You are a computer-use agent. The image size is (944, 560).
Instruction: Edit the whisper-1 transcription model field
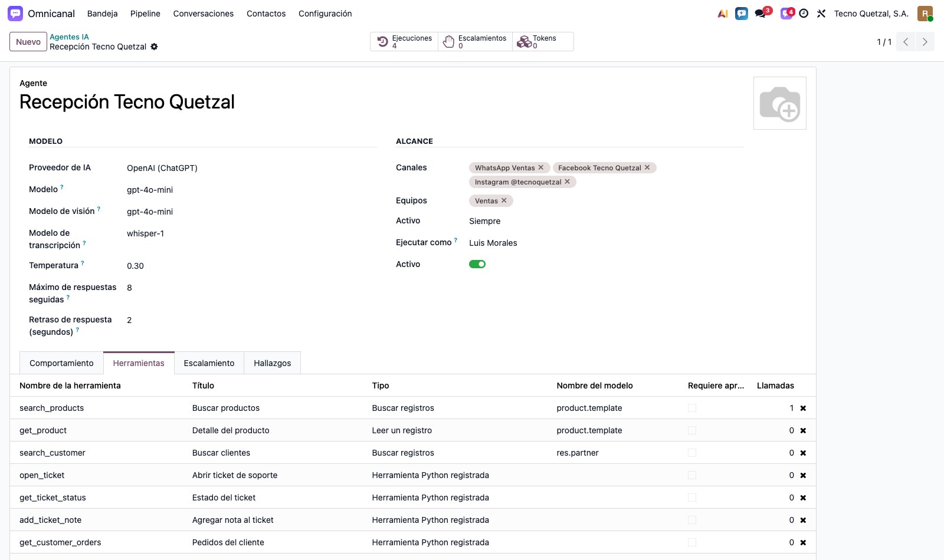point(252,233)
